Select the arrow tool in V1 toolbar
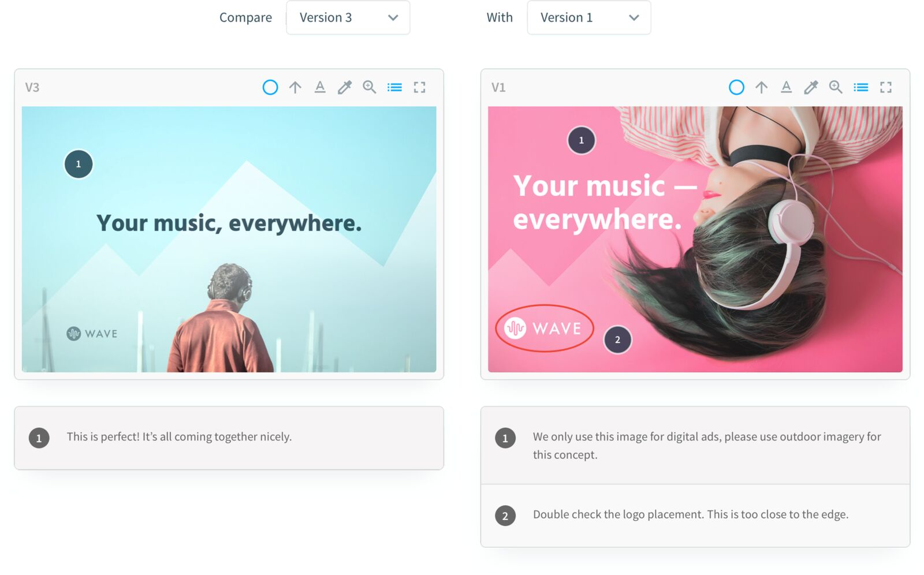 tap(762, 87)
